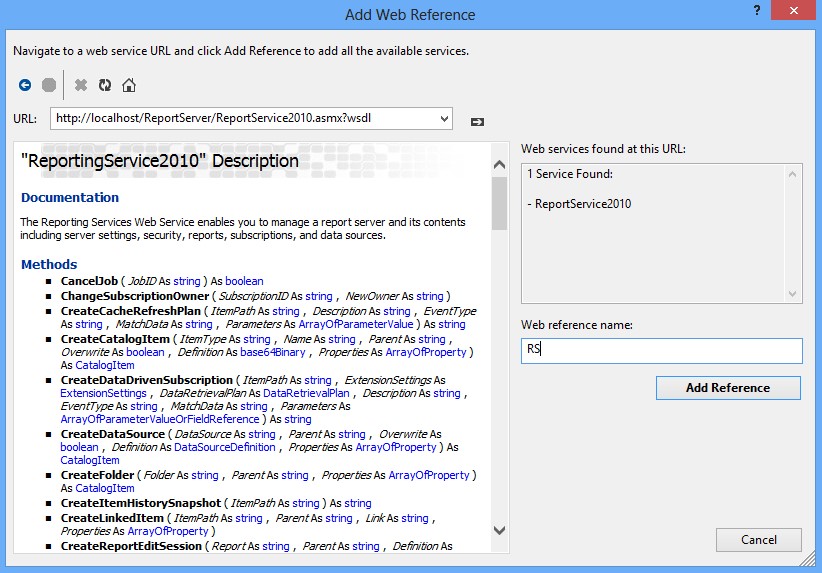Open the URL dropdown list
Image resolution: width=822 pixels, height=573 pixels.
[445, 118]
